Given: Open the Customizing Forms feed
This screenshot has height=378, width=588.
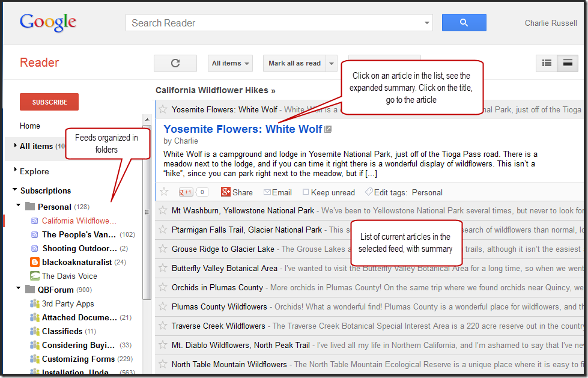Looking at the screenshot, I should (x=78, y=359).
